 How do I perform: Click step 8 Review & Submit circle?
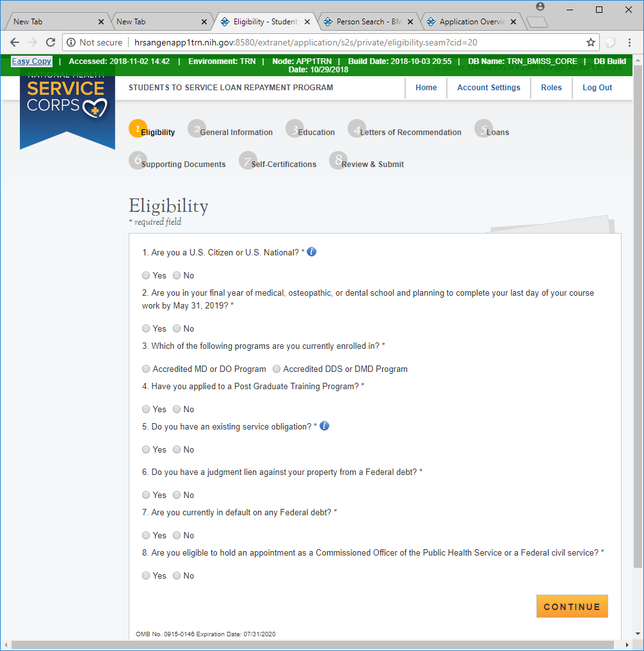point(339,160)
